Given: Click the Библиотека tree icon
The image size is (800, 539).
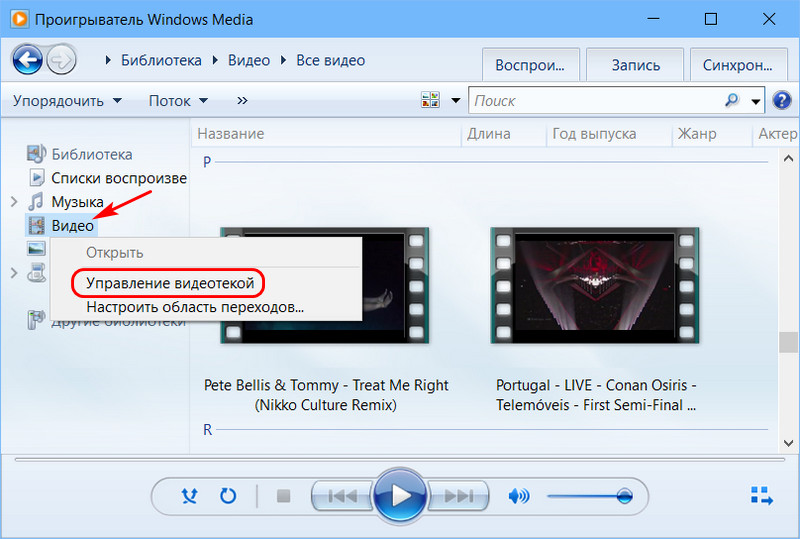Looking at the screenshot, I should pyautogui.click(x=36, y=154).
